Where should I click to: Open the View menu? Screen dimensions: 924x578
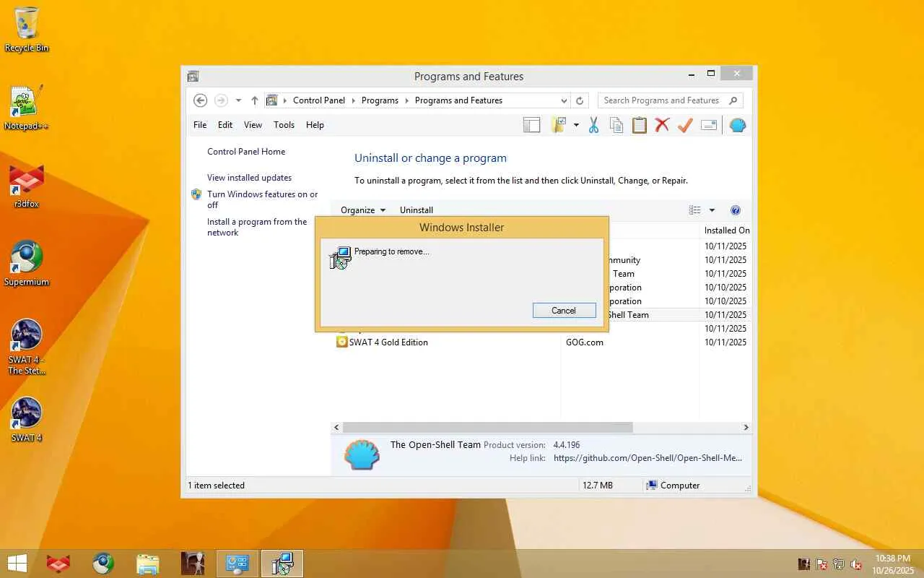(253, 125)
